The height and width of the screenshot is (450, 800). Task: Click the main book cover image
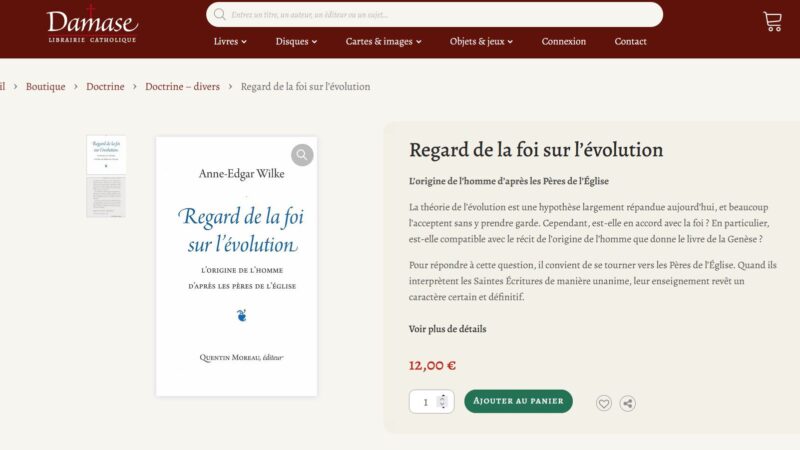click(x=237, y=266)
